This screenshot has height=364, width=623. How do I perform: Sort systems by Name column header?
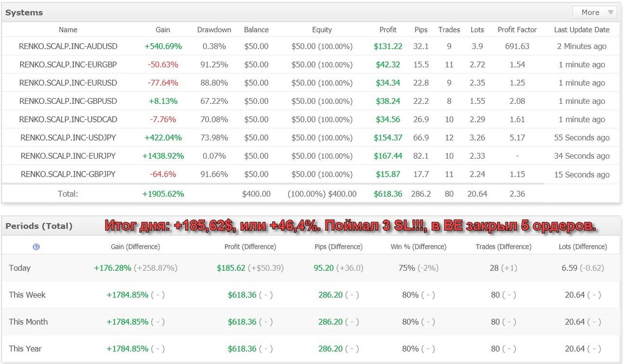click(68, 30)
